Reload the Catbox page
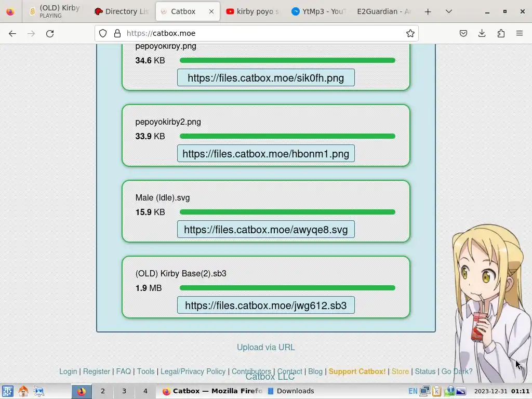 50,33
